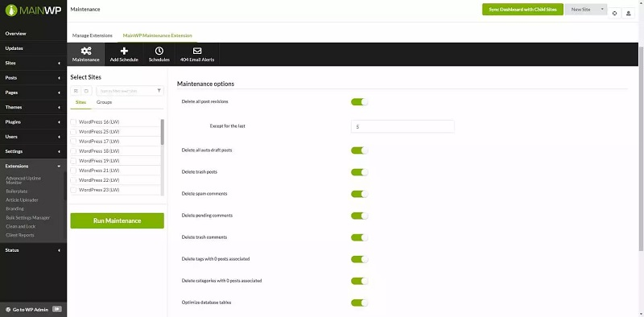This screenshot has height=317, width=644.
Task: Collapse the Extensions sidebar section
Action: (33, 167)
